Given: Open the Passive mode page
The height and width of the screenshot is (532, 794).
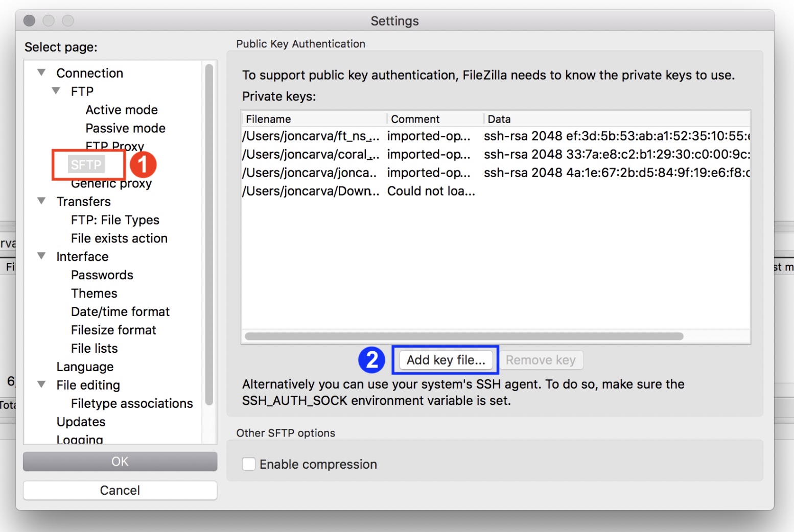Looking at the screenshot, I should pos(125,128).
